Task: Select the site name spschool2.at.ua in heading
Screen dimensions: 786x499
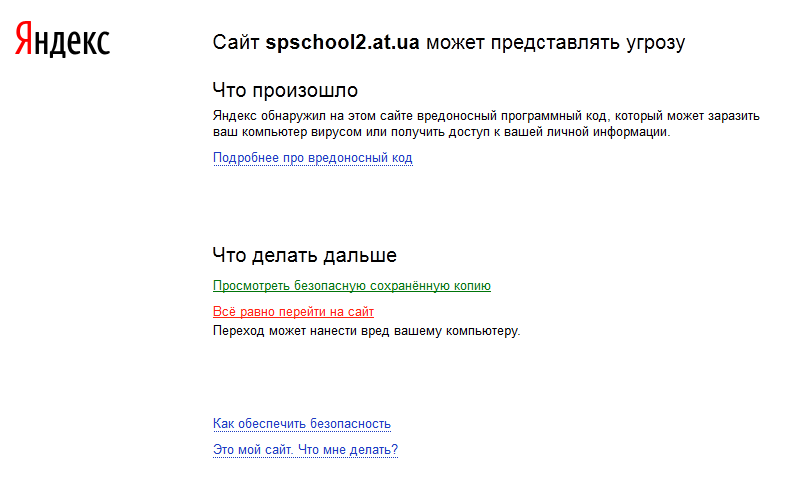Action: click(x=342, y=43)
